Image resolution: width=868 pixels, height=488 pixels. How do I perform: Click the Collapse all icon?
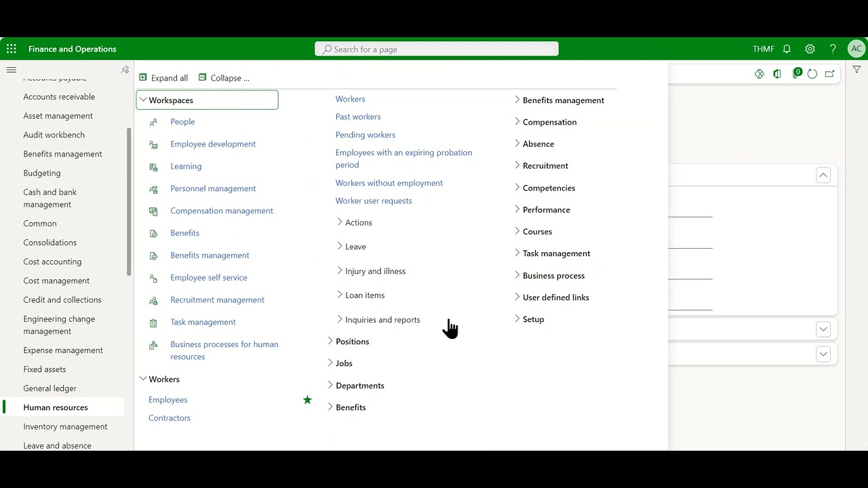[x=202, y=78]
